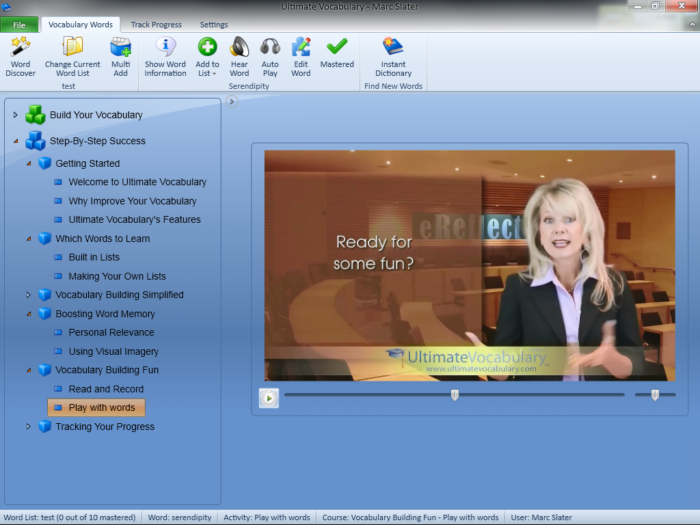Show Word Information via info bubble icon
The width and height of the screenshot is (700, 525).
point(165,46)
